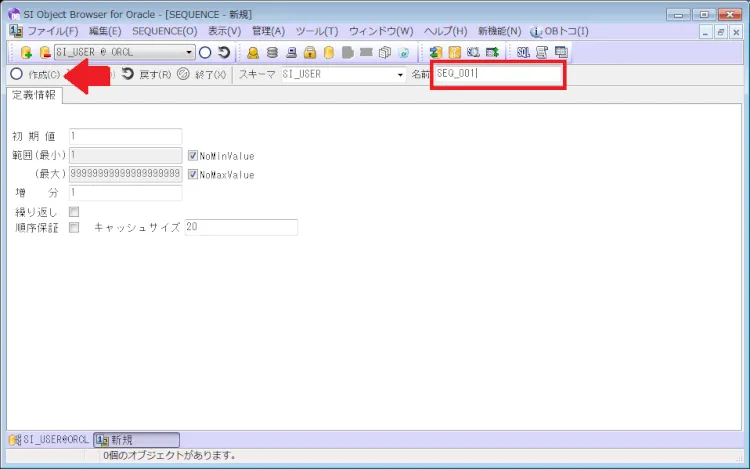
Task: Toggle the NoMaxValue checkbox
Action: click(193, 174)
